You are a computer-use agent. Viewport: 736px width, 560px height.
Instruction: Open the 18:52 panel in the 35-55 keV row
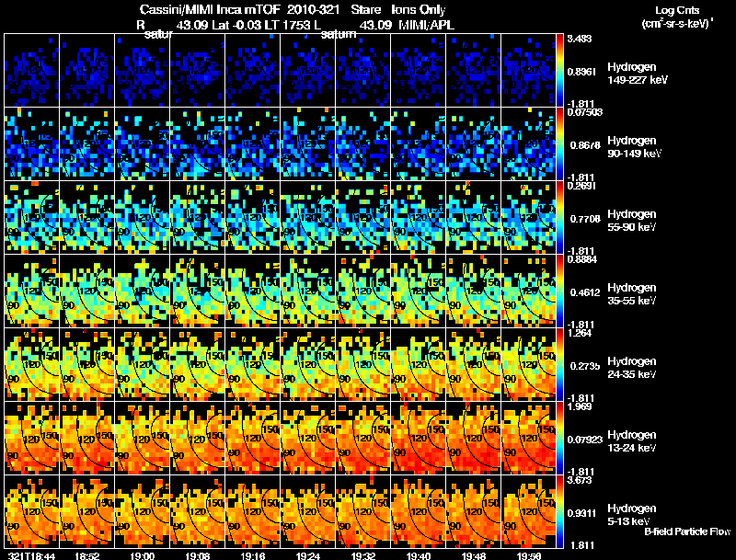(86, 291)
